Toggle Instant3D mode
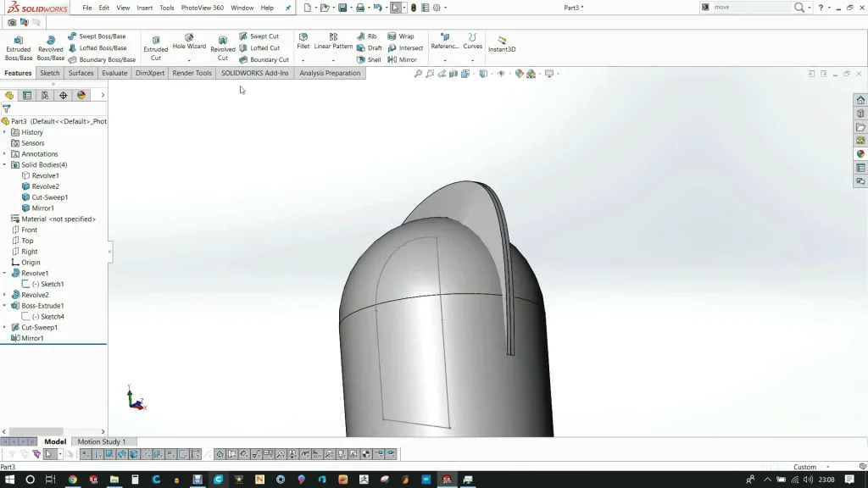The image size is (868, 488). (x=502, y=44)
